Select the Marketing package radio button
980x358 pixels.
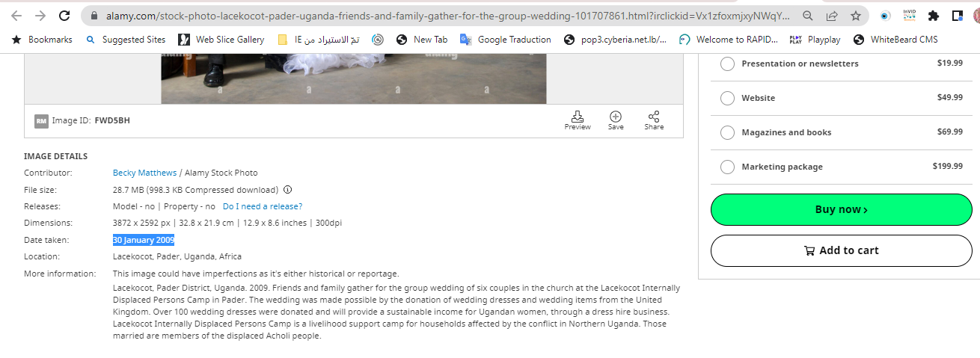point(727,167)
